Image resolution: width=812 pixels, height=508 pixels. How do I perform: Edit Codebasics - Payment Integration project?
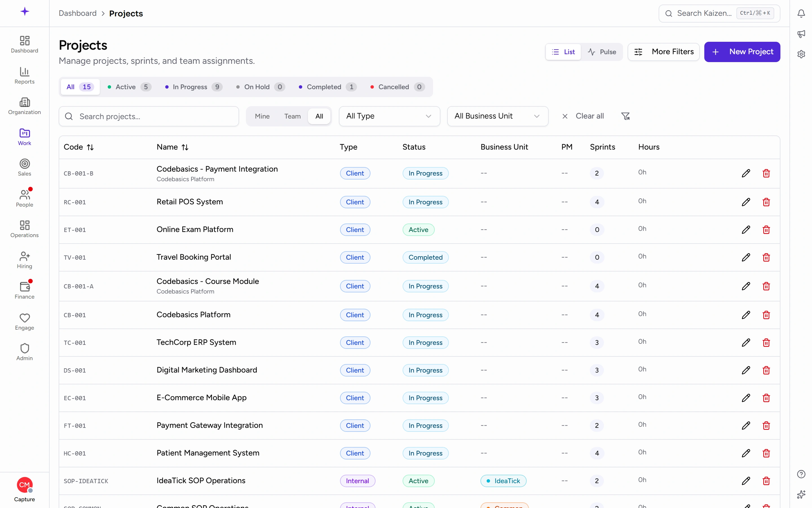point(745,173)
